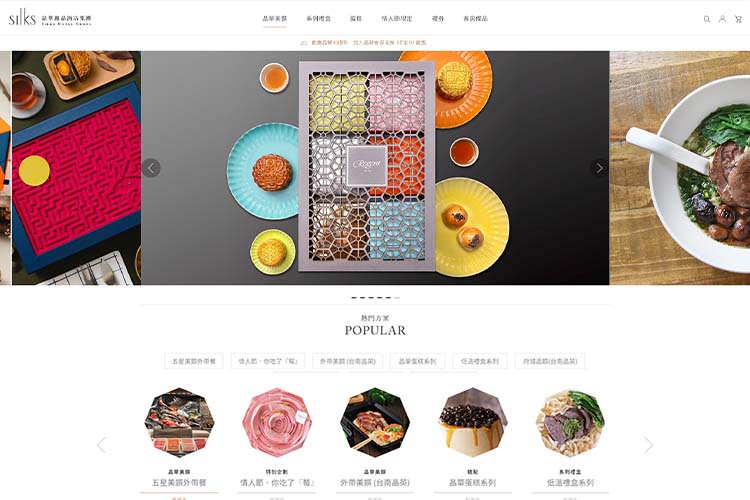Show previous popular products with left chevron
Viewport: 750px width, 500px height.
101,445
